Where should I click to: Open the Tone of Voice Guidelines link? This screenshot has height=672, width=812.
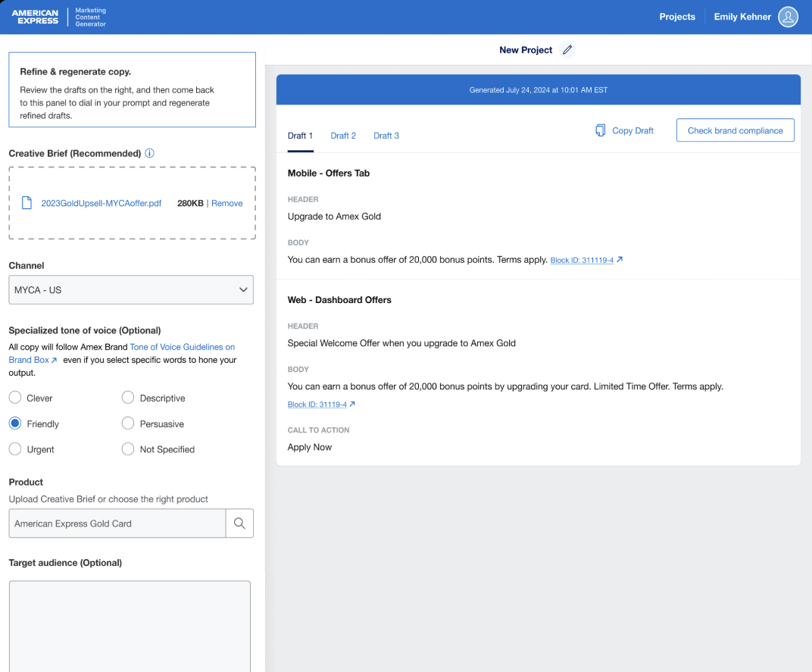tap(182, 347)
